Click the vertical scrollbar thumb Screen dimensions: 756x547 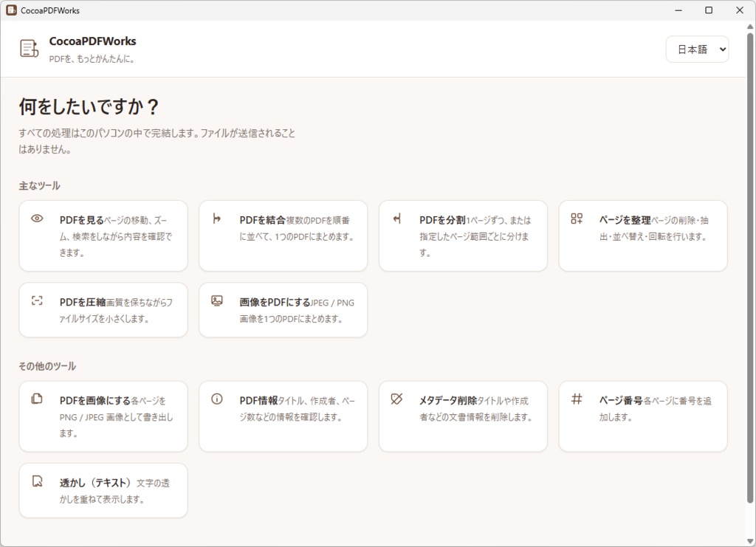point(750,267)
